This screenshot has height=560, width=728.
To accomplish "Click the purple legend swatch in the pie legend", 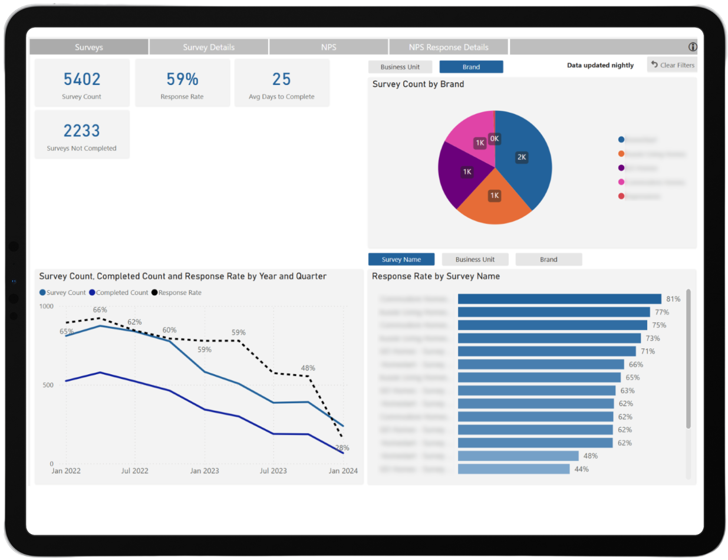I will click(621, 168).
